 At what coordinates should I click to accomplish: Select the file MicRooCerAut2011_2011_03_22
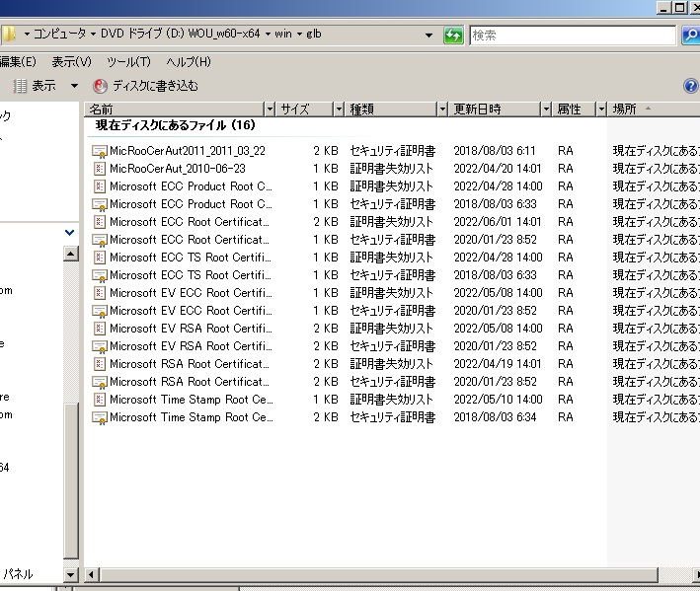[188, 151]
